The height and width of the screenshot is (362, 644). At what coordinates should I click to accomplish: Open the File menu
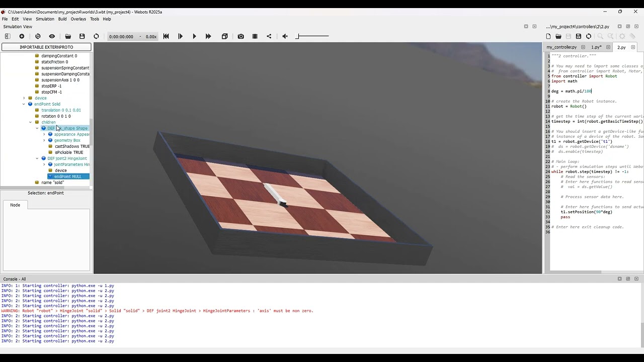coord(5,19)
